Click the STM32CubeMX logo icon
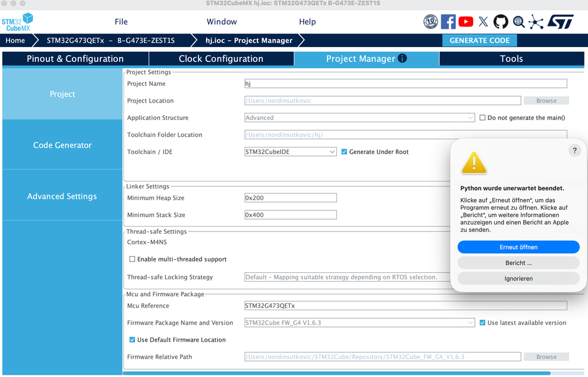The image size is (588, 377). coord(17,22)
